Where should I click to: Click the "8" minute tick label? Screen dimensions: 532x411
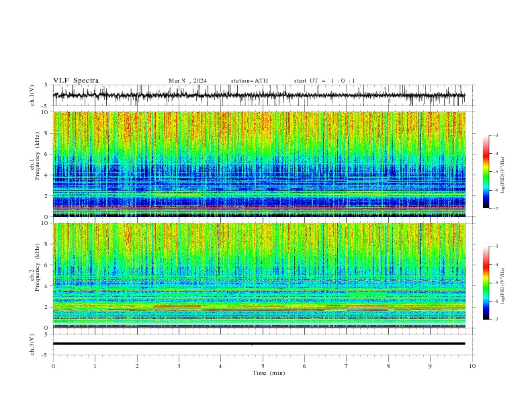click(x=388, y=366)
